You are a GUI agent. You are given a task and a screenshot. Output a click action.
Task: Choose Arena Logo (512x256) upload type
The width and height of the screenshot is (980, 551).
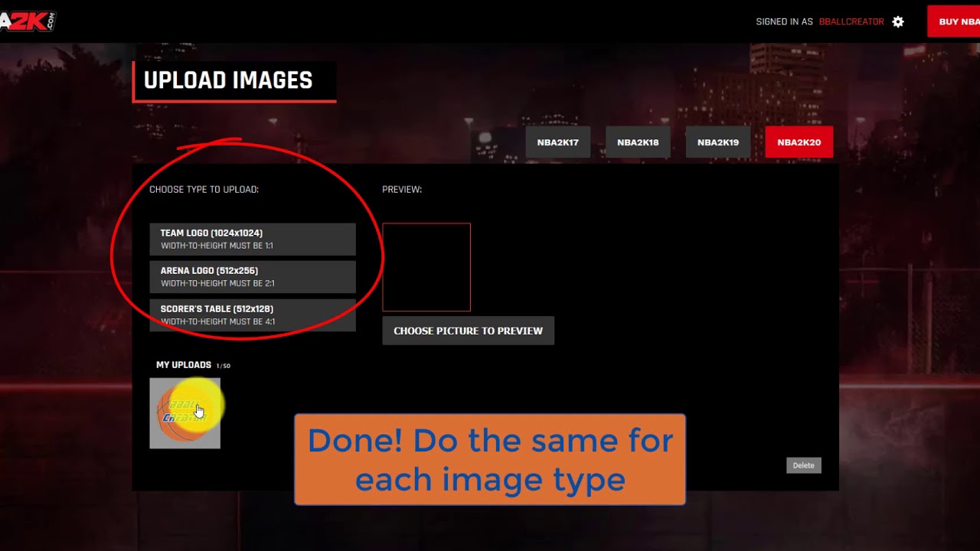[253, 277]
